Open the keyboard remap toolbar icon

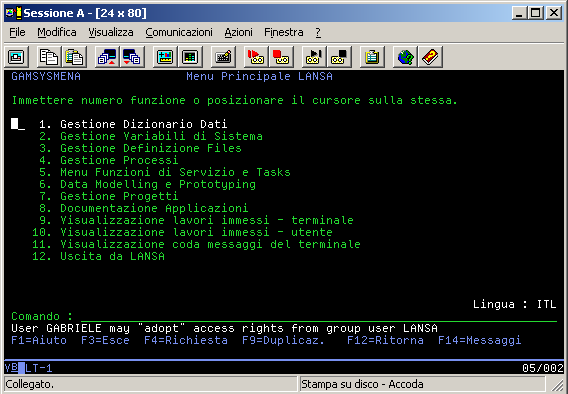click(x=223, y=57)
